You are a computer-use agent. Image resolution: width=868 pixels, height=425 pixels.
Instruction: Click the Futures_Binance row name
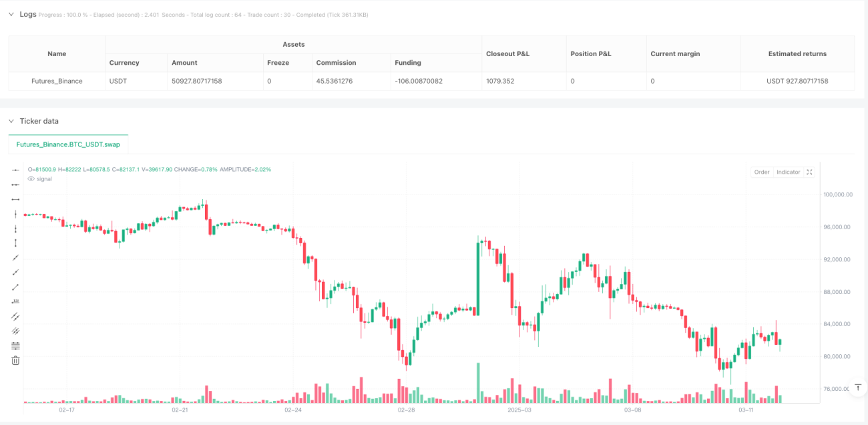(57, 81)
